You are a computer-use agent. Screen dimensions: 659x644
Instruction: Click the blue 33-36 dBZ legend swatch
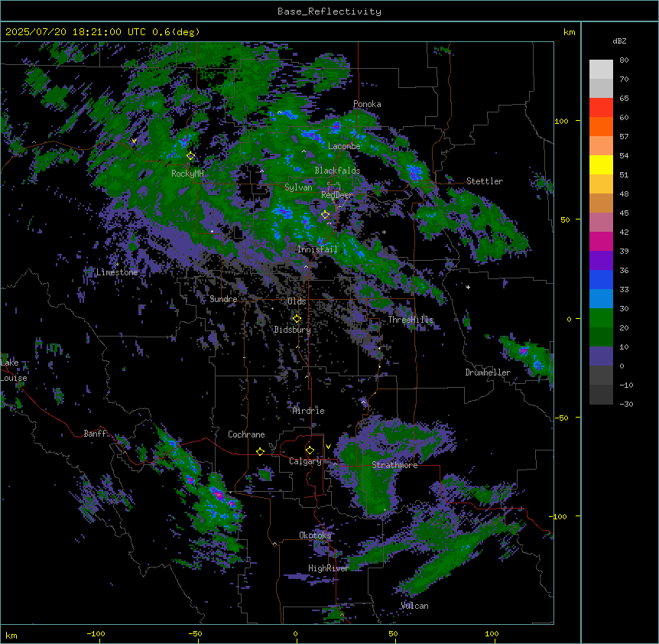(601, 279)
